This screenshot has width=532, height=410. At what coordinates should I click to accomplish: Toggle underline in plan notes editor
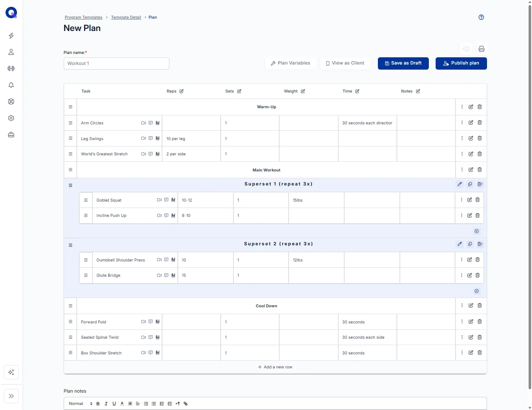point(114,404)
